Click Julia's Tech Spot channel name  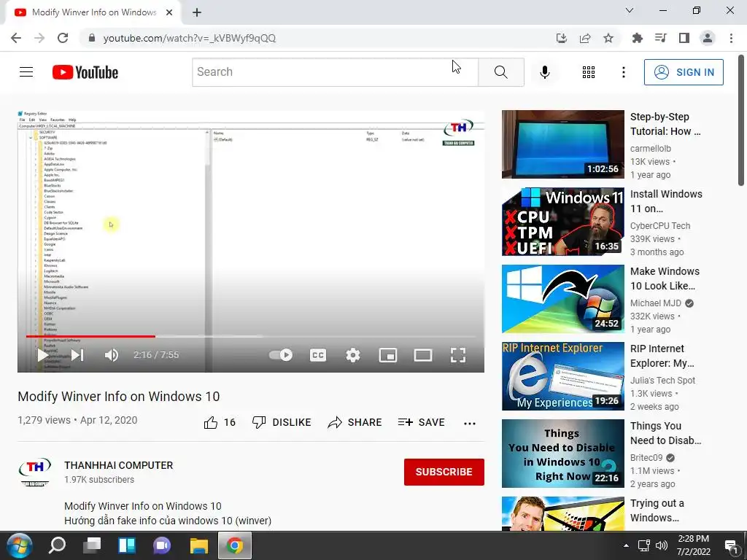point(662,381)
